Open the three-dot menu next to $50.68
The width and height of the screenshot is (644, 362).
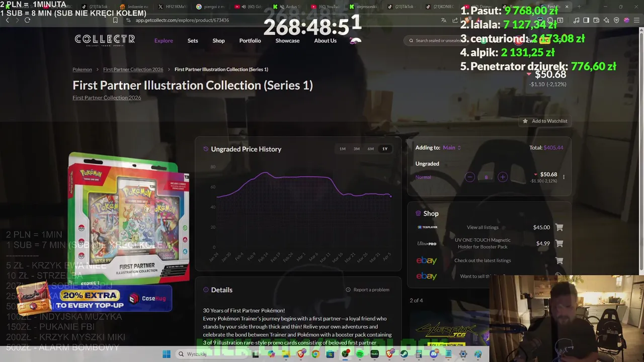coord(563,177)
